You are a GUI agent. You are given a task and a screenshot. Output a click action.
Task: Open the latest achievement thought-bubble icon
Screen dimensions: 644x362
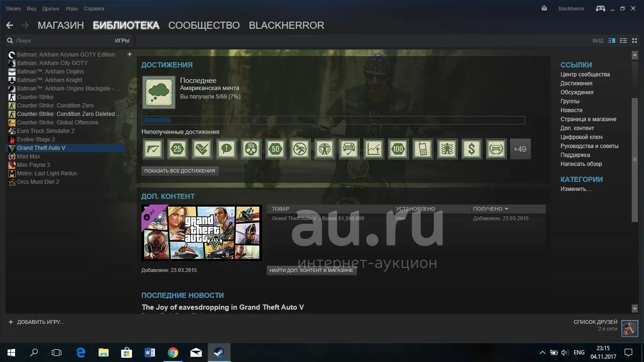159,92
